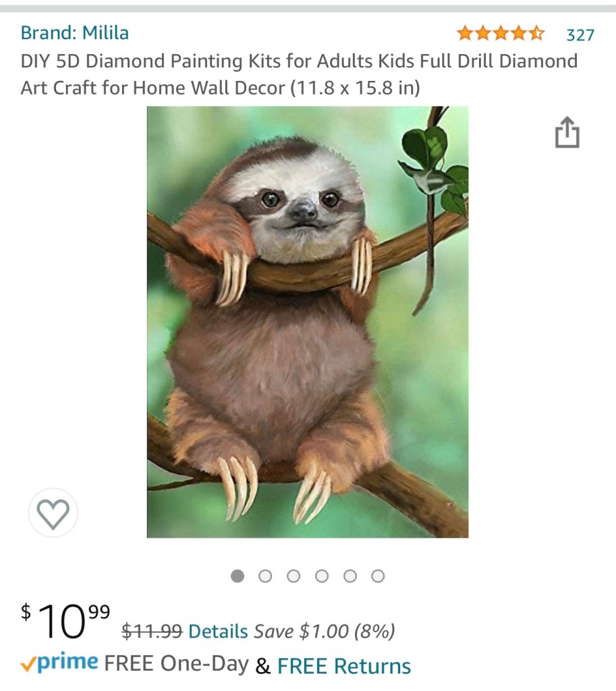Tap the $10.99 current price
This screenshot has width=616, height=691.
pyautogui.click(x=65, y=621)
